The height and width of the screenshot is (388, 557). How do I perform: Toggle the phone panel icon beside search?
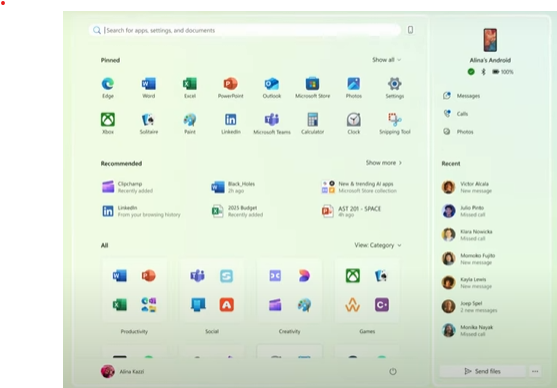[x=410, y=30]
